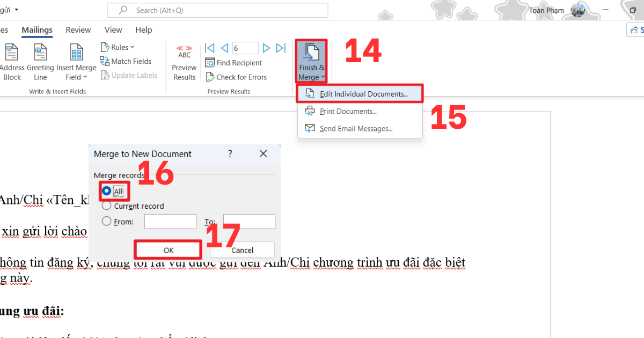Click the Toàn Phạm account name

click(x=546, y=10)
